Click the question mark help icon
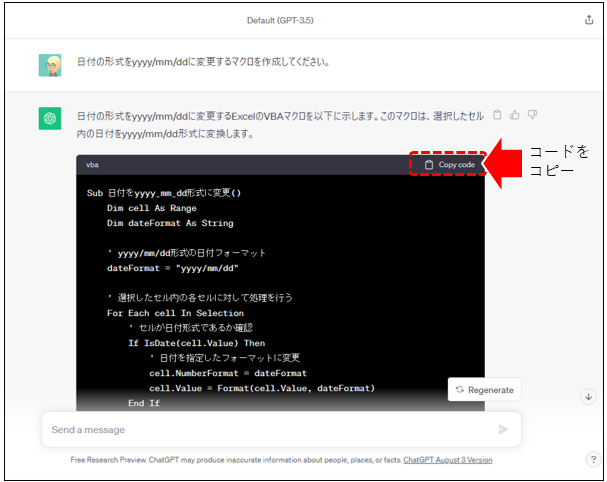The image size is (607, 482). (592, 459)
